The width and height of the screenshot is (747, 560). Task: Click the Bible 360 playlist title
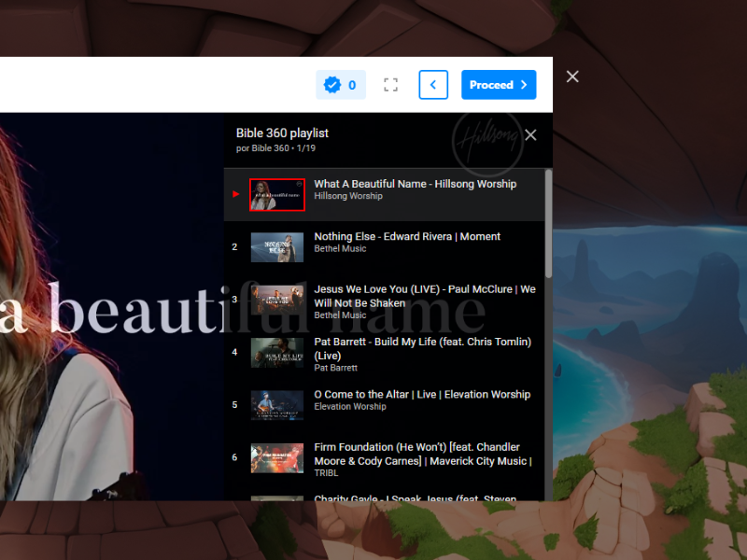(x=282, y=133)
